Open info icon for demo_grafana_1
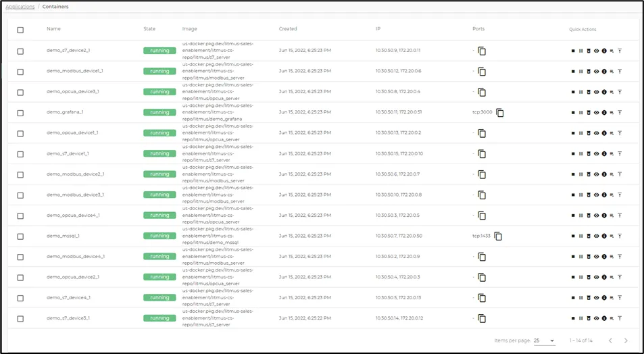This screenshot has height=354, width=644. (604, 113)
